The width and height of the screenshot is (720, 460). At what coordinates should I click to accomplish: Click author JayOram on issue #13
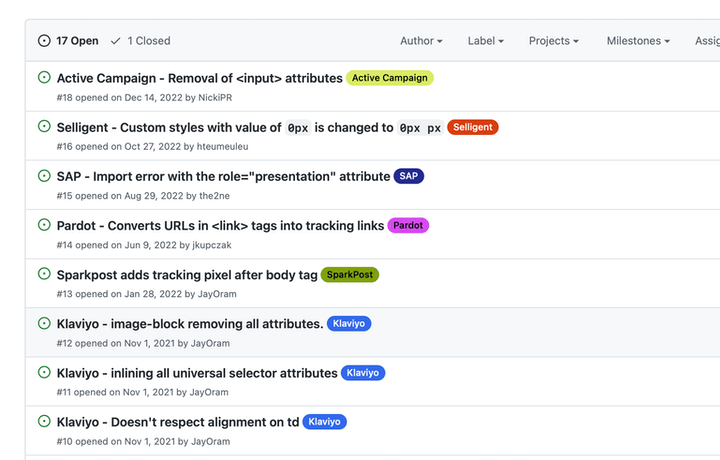(217, 294)
